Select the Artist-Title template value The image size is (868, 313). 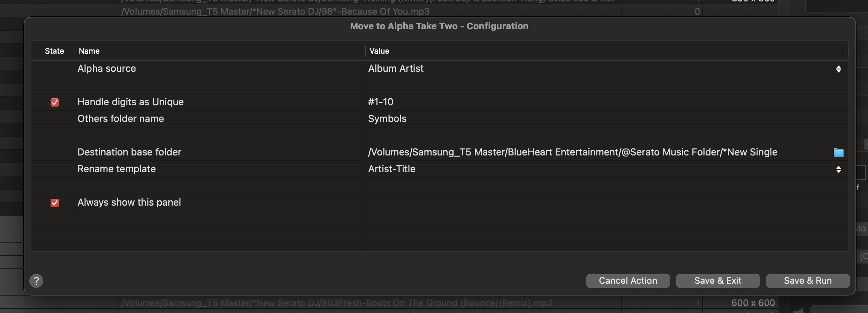[x=392, y=169]
